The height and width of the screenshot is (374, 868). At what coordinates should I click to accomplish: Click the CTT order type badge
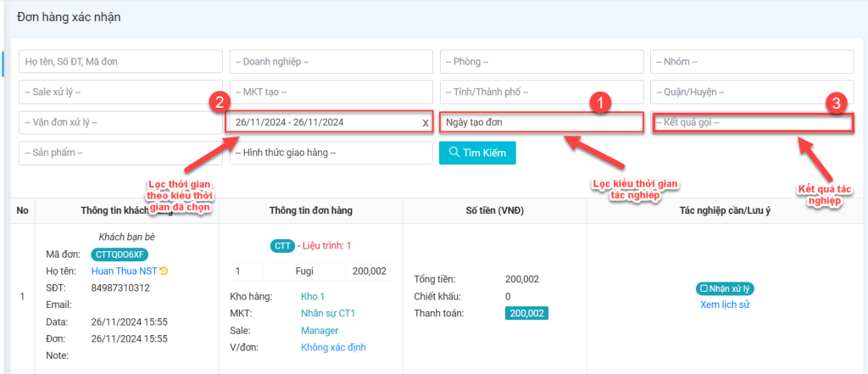pyautogui.click(x=282, y=246)
